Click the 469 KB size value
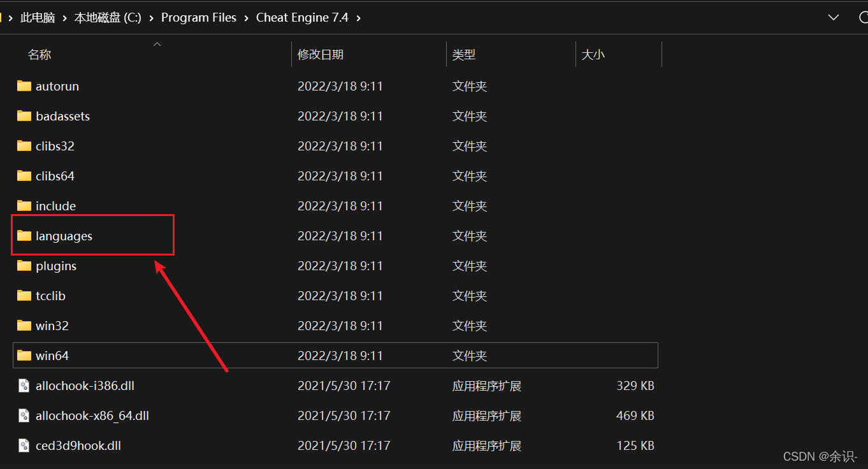 click(635, 415)
